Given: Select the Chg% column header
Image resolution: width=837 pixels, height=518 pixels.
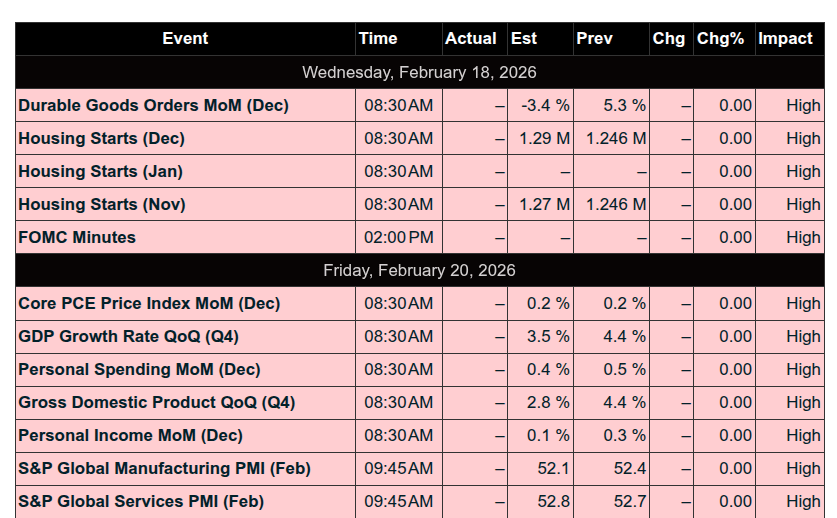Looking at the screenshot, I should (x=720, y=39).
